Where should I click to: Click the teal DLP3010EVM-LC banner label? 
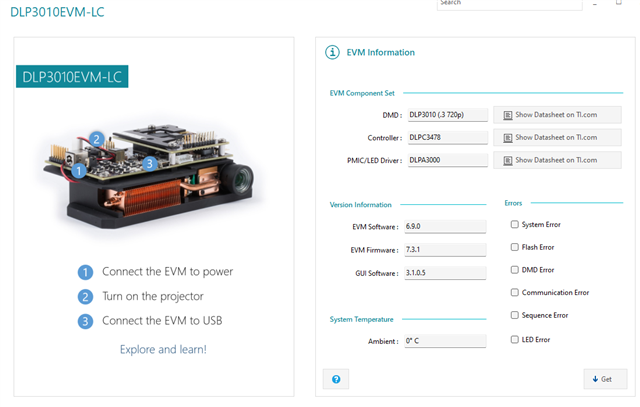click(72, 76)
